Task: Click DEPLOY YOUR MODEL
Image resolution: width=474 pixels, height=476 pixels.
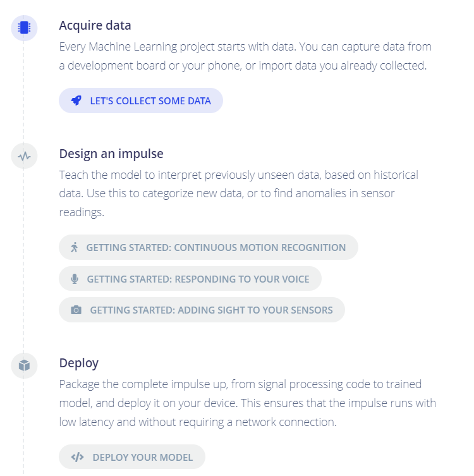Action: [132, 457]
